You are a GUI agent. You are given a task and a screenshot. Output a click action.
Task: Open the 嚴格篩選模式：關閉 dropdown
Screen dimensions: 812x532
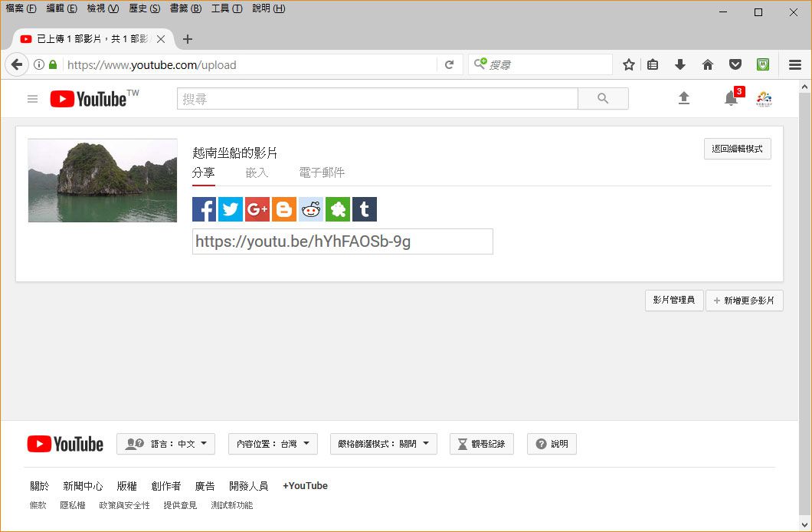[x=383, y=443]
